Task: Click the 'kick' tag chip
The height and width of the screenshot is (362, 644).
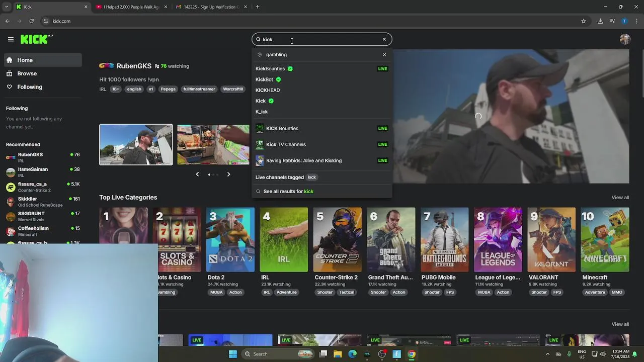Action: click(312, 177)
